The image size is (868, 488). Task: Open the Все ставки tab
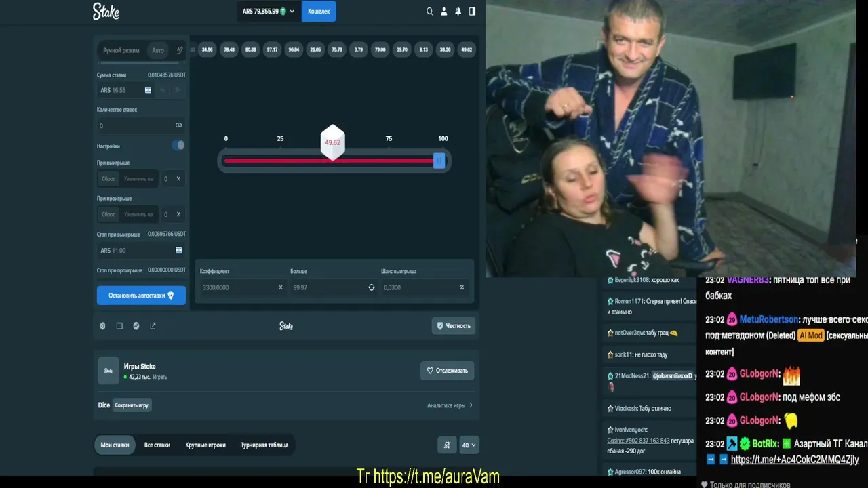pyautogui.click(x=157, y=445)
